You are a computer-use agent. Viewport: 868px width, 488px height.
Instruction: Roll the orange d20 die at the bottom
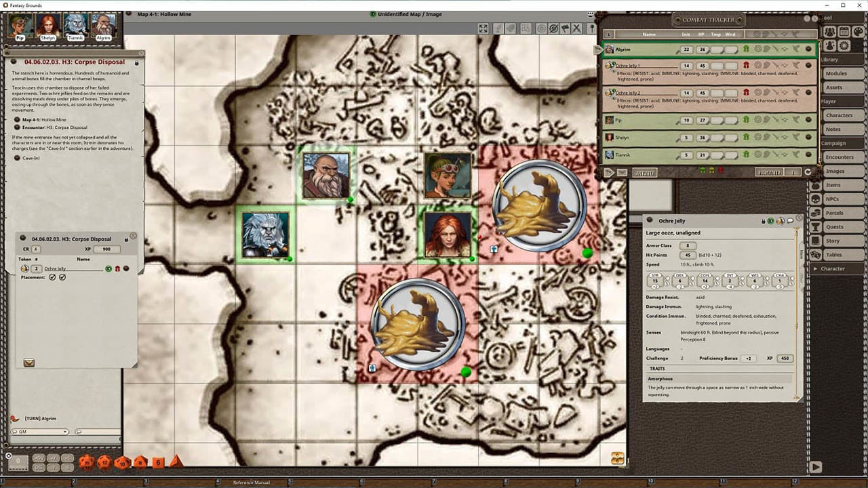pos(87,463)
